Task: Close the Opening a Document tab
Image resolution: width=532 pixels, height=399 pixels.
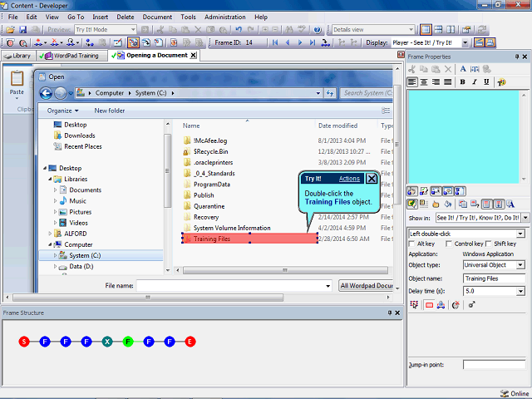Action: click(x=193, y=56)
